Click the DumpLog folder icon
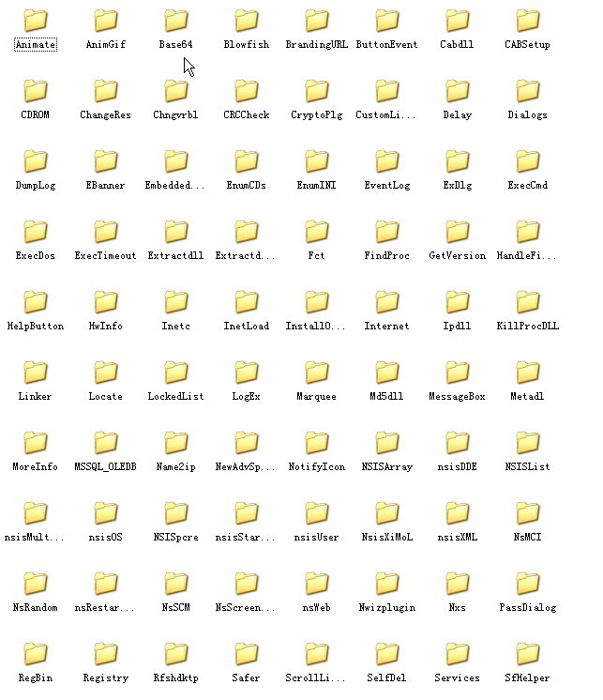603x700 pixels. [x=36, y=161]
